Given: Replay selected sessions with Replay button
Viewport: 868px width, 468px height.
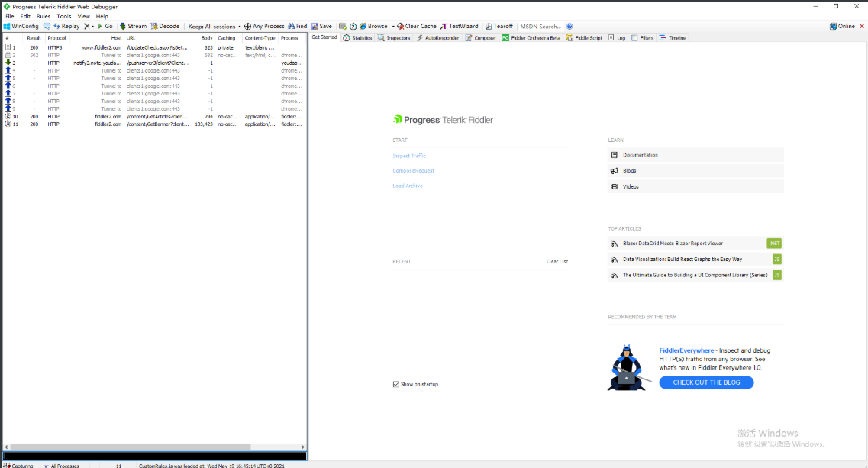Looking at the screenshot, I should pos(66,26).
